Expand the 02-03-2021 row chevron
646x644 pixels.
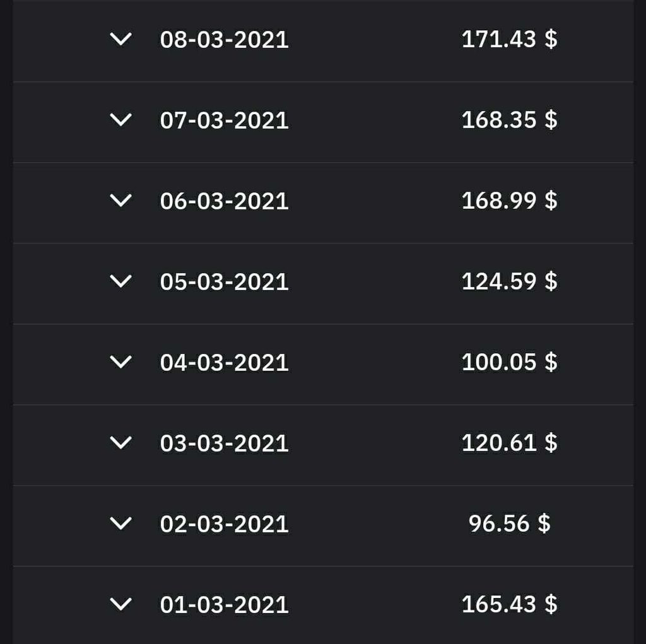click(120, 524)
